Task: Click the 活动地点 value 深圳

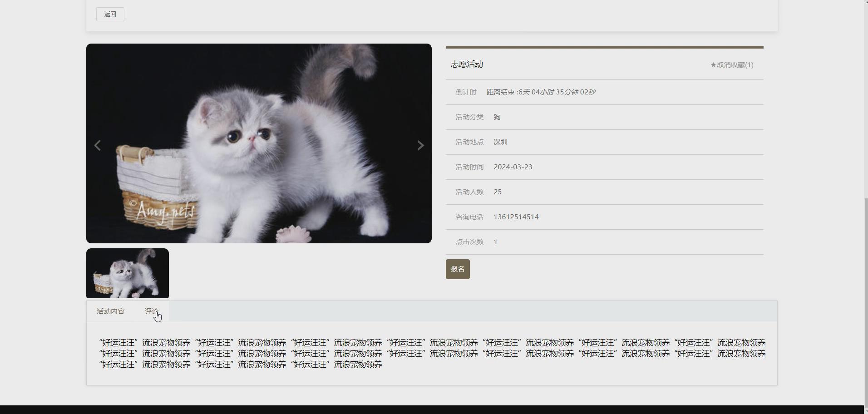Action: 500,142
